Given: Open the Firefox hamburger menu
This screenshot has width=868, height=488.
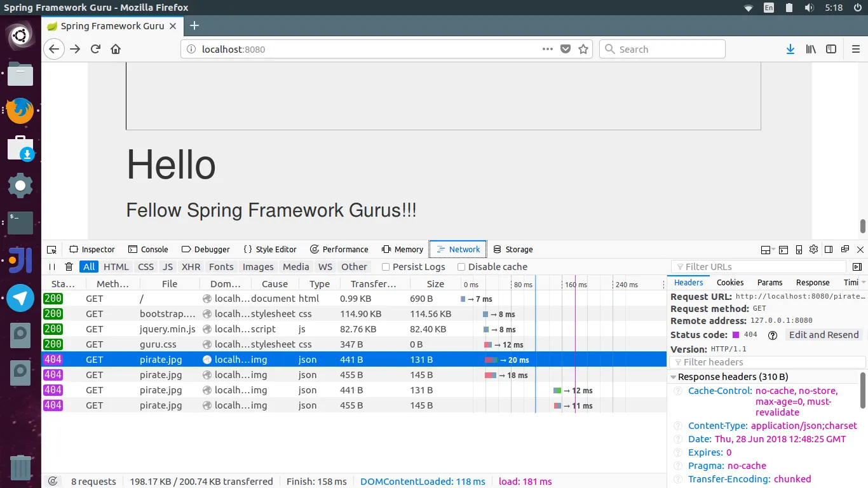Looking at the screenshot, I should point(855,49).
